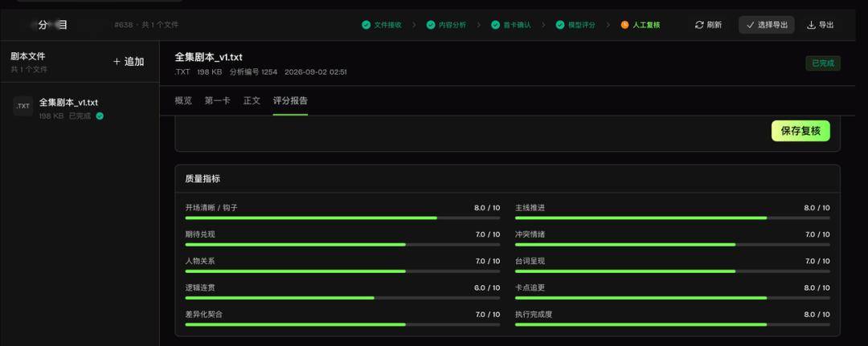Click the 人物关系 metric label
Image resolution: width=868 pixels, height=346 pixels.
coord(200,261)
